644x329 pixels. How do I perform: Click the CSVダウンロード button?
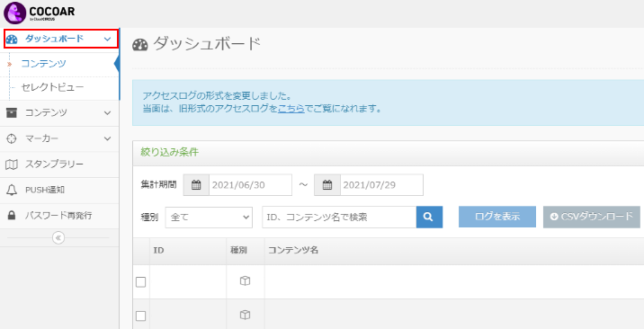click(x=592, y=217)
